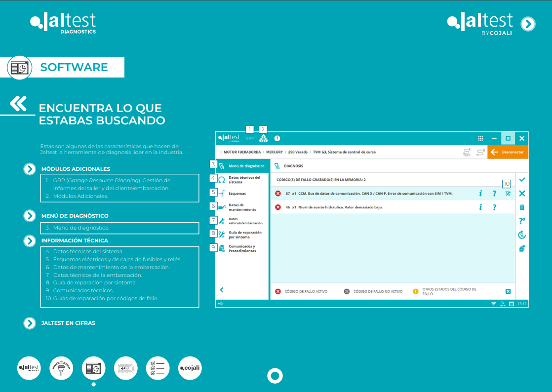The image size is (552, 392).
Task: Open help for fault code 87
Action: tap(494, 194)
